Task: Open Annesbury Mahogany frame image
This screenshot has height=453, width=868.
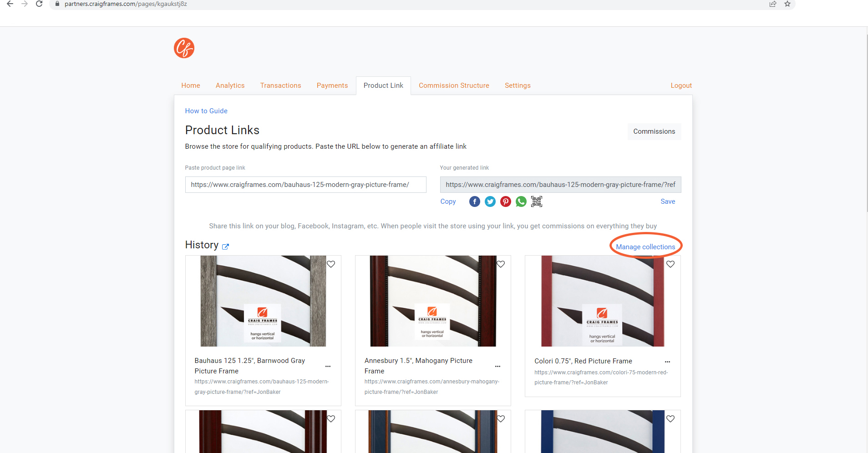Action: [433, 301]
